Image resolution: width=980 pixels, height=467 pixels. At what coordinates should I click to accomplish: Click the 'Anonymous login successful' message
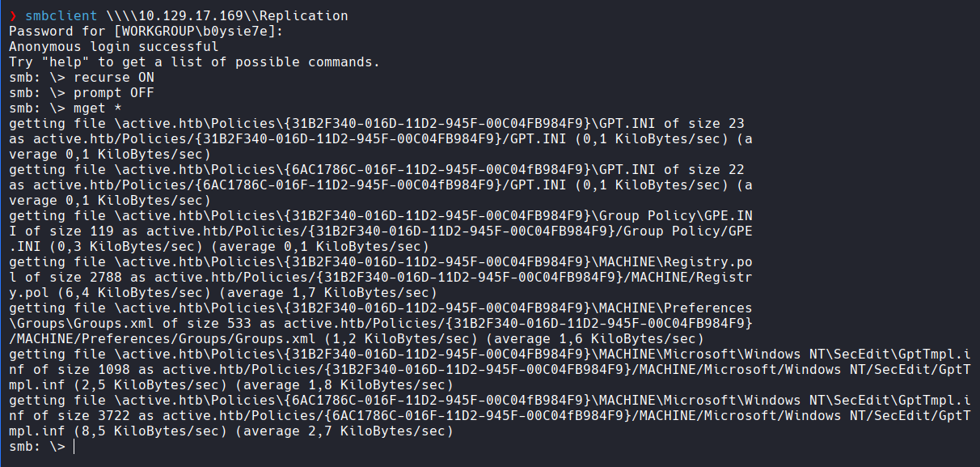tap(114, 47)
